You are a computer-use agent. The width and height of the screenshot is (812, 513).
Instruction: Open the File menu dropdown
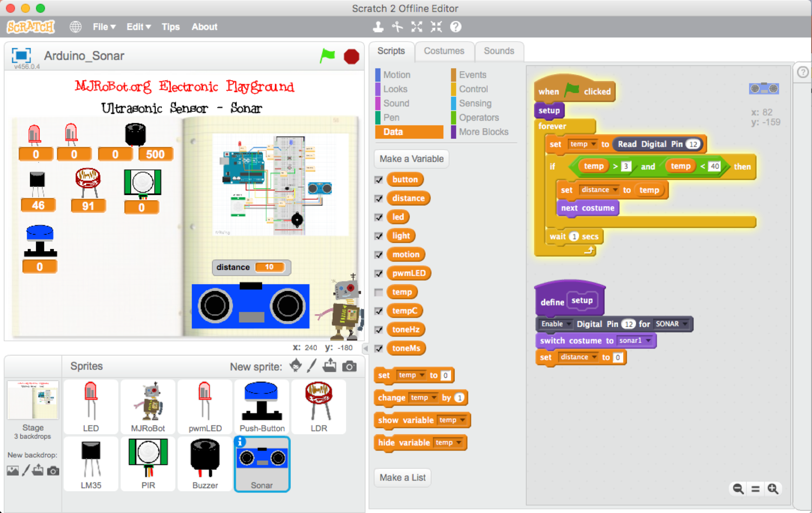click(103, 27)
